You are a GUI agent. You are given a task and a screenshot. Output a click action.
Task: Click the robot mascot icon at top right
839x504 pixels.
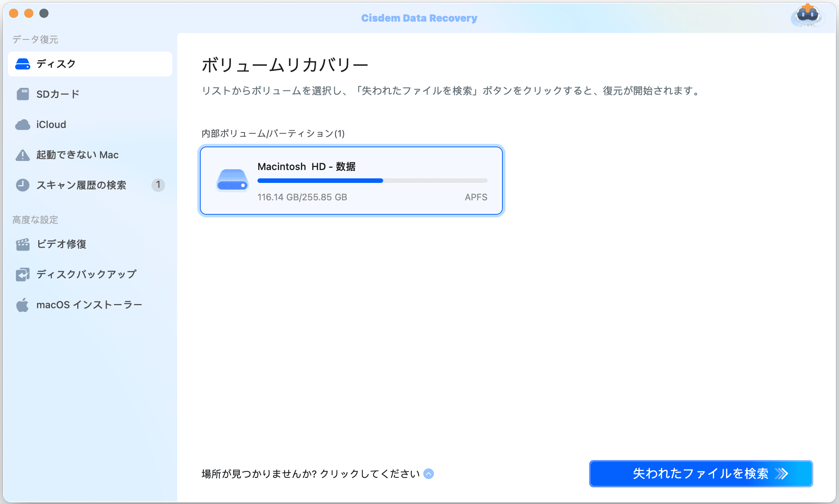(807, 16)
